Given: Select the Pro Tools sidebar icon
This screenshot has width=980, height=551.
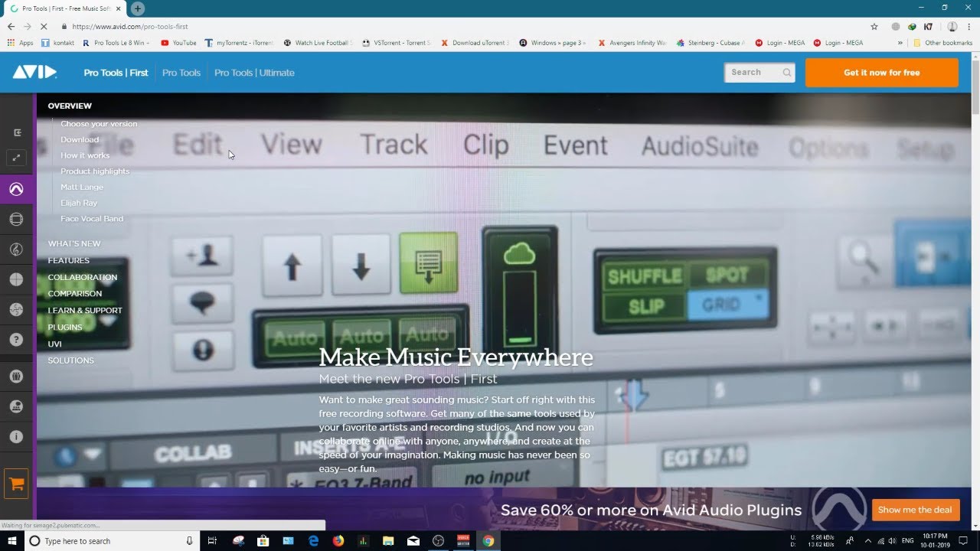Looking at the screenshot, I should click(17, 189).
